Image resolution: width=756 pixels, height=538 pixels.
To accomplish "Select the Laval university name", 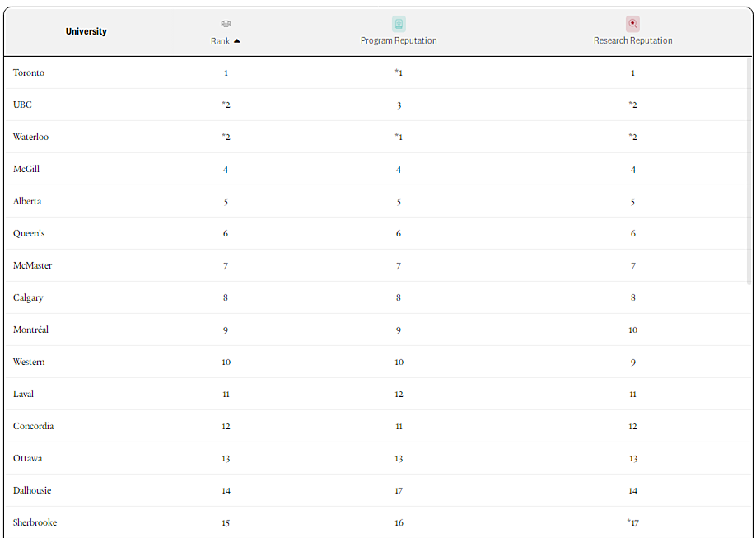I will [23, 394].
